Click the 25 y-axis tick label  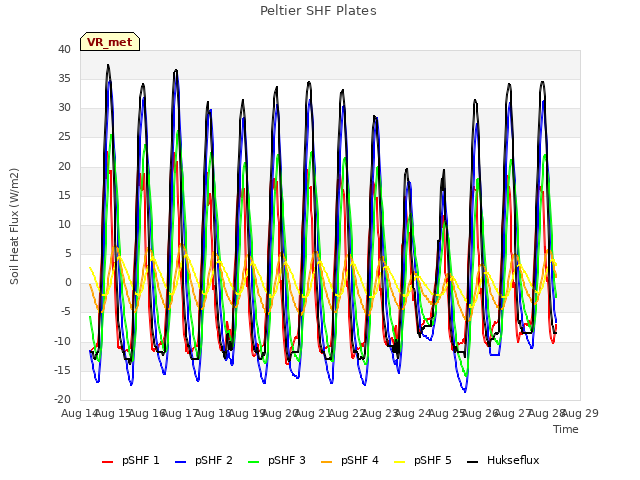64,137
